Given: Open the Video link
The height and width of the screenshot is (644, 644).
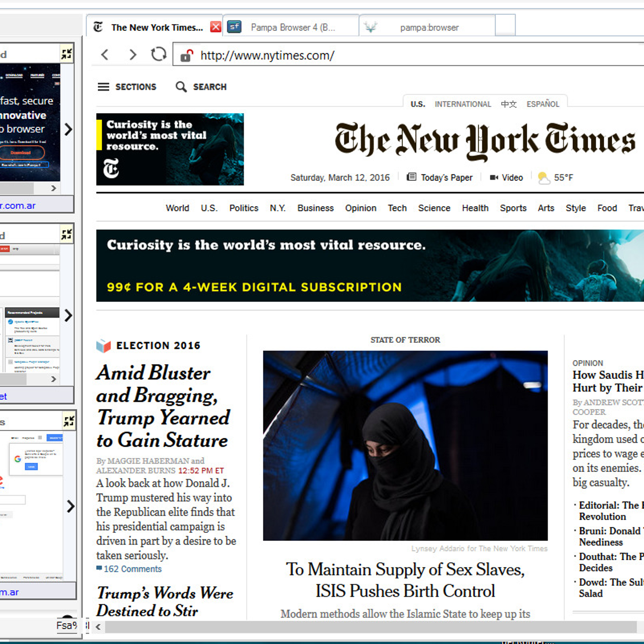Looking at the screenshot, I should (x=506, y=178).
